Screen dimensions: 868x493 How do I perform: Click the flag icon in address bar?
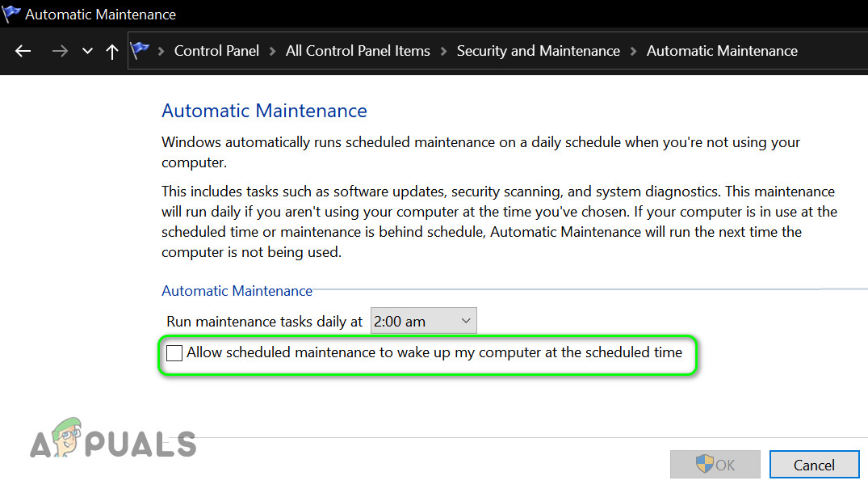click(140, 50)
